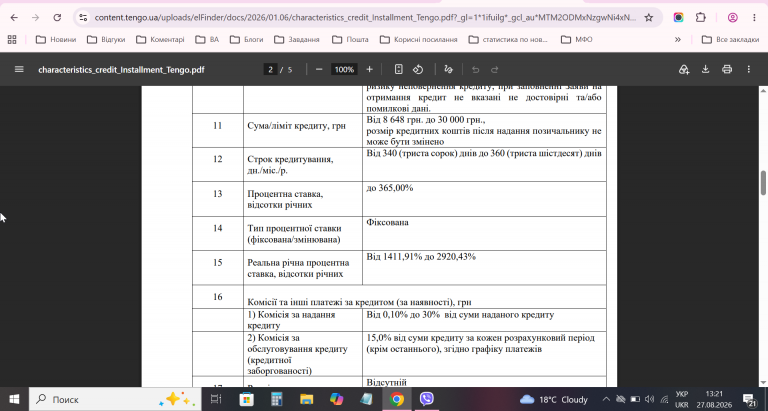The image size is (768, 411).
Task: Show hidden system tray icons
Action: click(606, 399)
